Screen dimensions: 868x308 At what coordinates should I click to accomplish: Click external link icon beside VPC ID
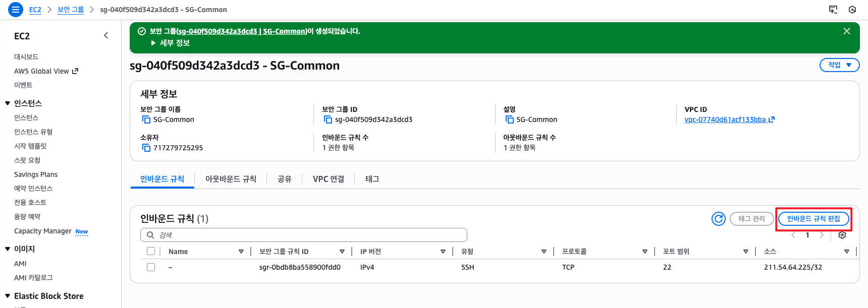point(772,119)
